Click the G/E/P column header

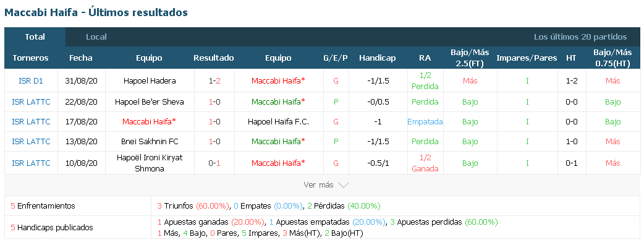point(336,58)
